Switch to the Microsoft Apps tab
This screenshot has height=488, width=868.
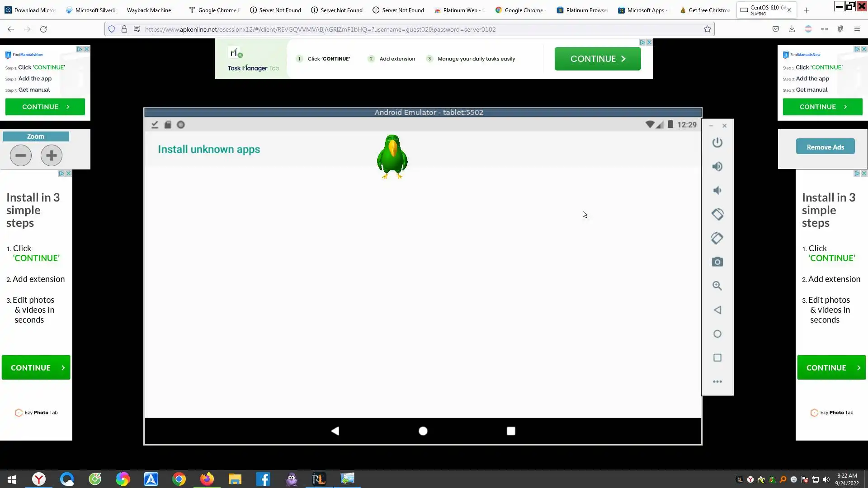click(x=645, y=10)
